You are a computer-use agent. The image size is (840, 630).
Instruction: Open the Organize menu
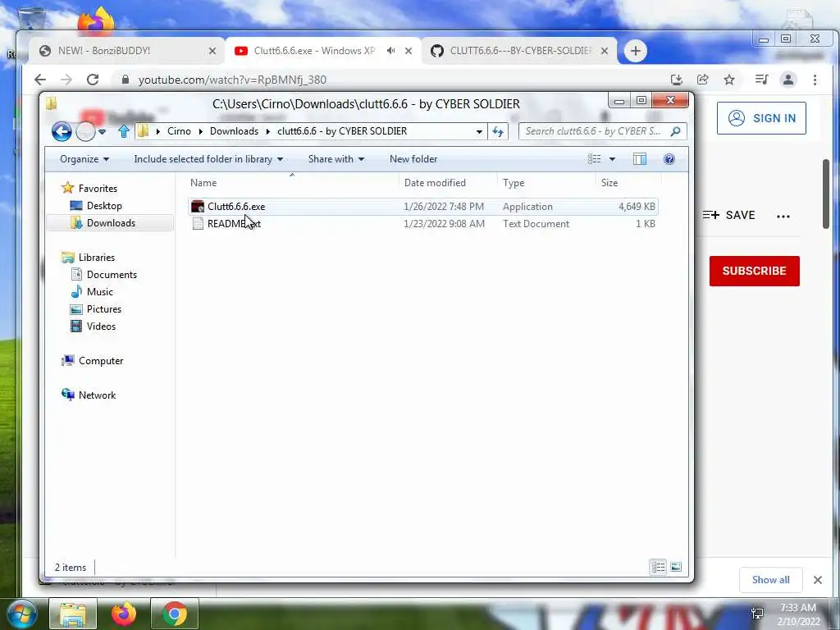84,159
